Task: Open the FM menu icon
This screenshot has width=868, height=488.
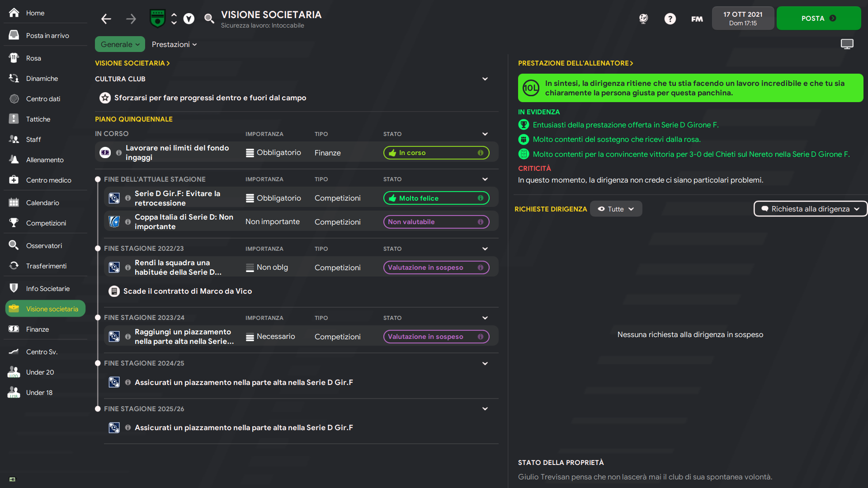Action: point(697,19)
